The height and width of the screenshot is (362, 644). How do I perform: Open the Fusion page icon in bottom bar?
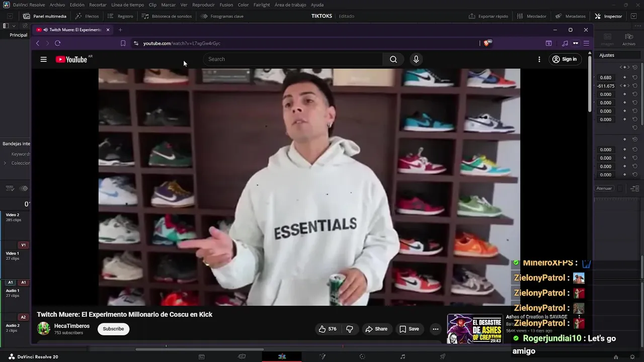323,356
